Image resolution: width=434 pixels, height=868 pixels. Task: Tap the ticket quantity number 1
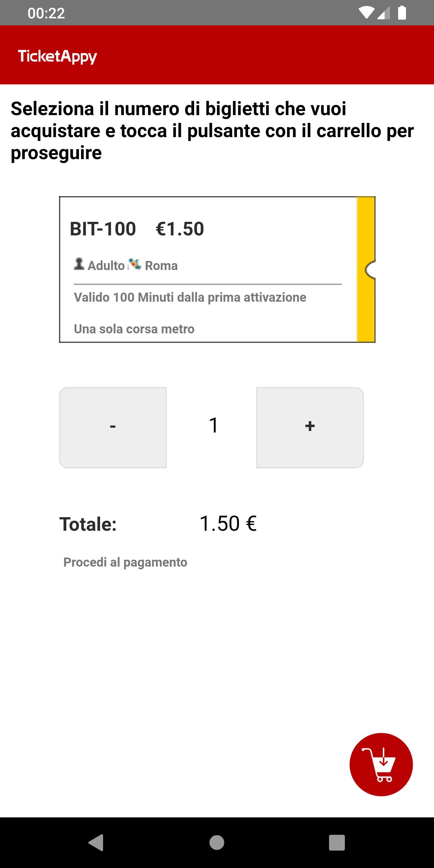click(214, 425)
